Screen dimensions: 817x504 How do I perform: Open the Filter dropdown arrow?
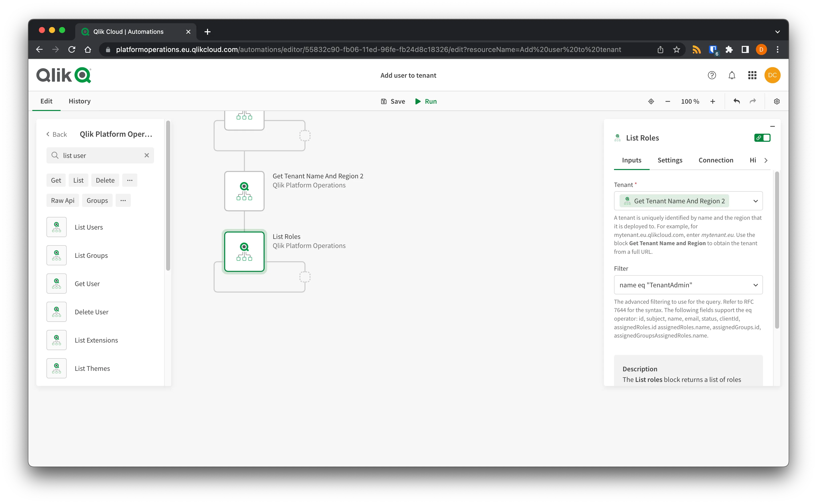click(755, 285)
